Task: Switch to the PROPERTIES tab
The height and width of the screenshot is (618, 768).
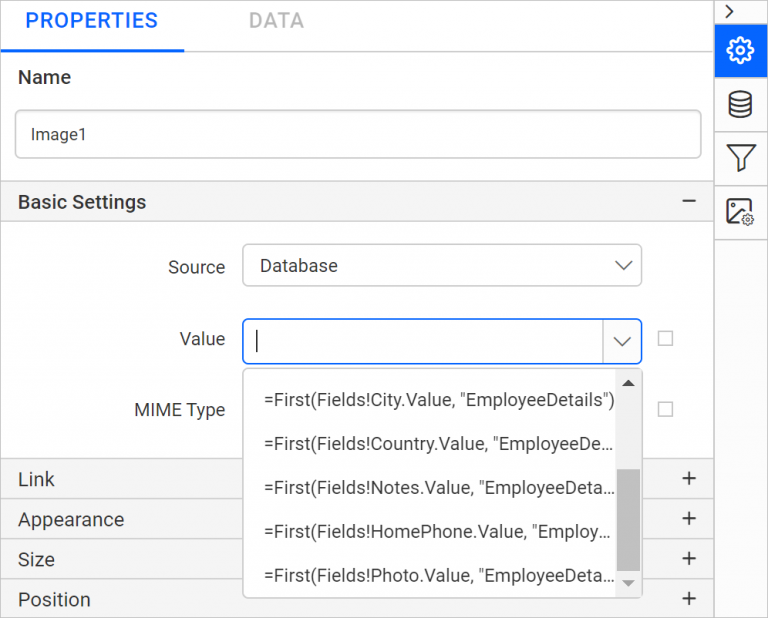Action: click(x=92, y=21)
